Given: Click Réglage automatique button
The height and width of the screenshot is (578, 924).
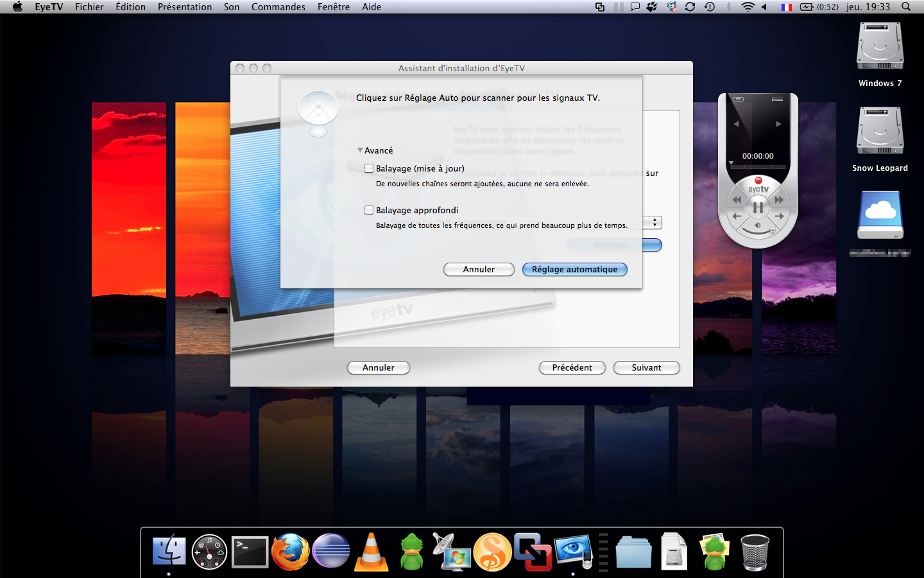Looking at the screenshot, I should [575, 270].
